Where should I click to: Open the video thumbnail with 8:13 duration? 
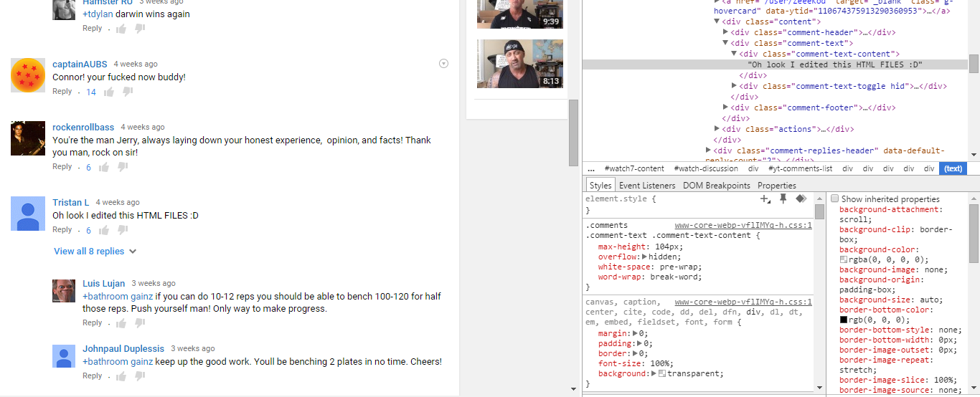click(x=519, y=63)
